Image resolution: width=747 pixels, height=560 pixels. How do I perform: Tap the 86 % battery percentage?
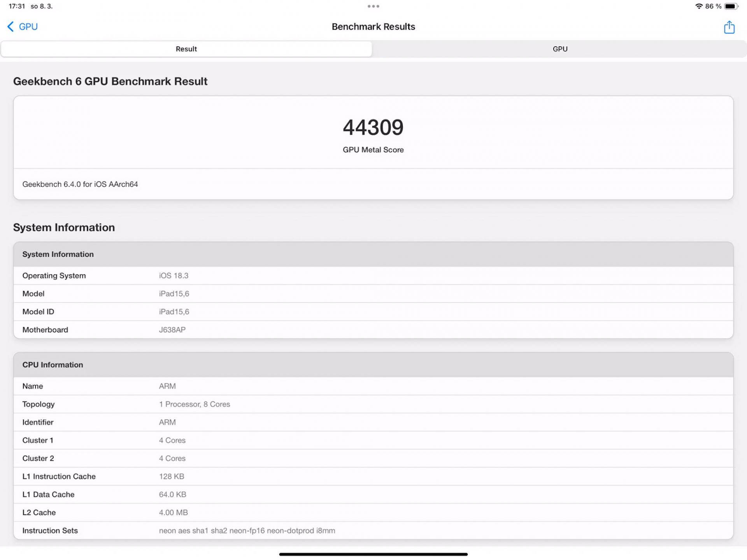pyautogui.click(x=713, y=6)
